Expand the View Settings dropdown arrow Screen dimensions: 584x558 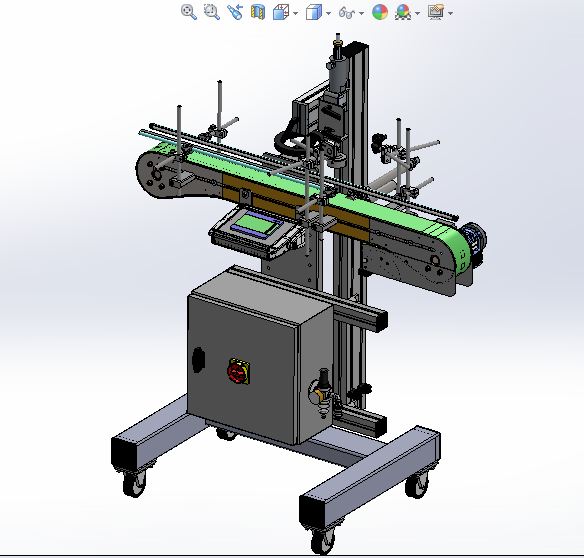pos(451,13)
